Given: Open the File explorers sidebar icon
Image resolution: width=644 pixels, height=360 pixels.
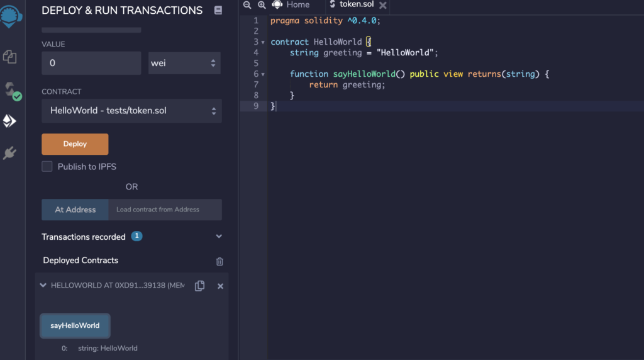Looking at the screenshot, I should tap(10, 56).
